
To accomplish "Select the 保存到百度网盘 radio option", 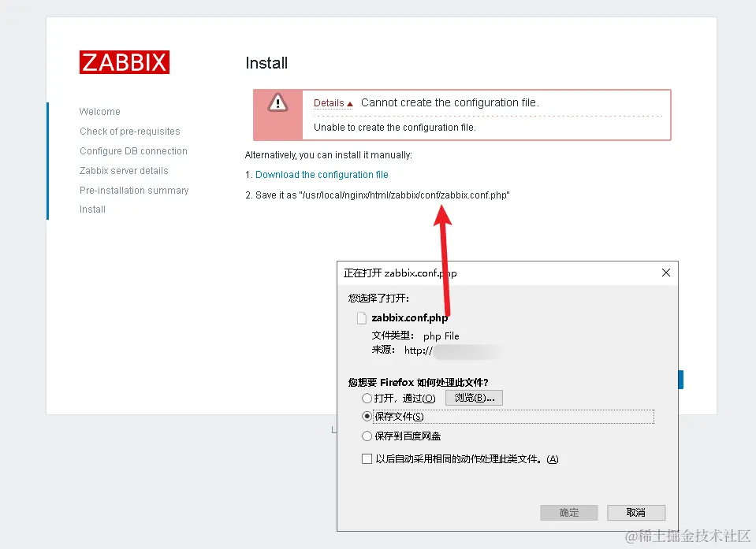I will point(367,436).
